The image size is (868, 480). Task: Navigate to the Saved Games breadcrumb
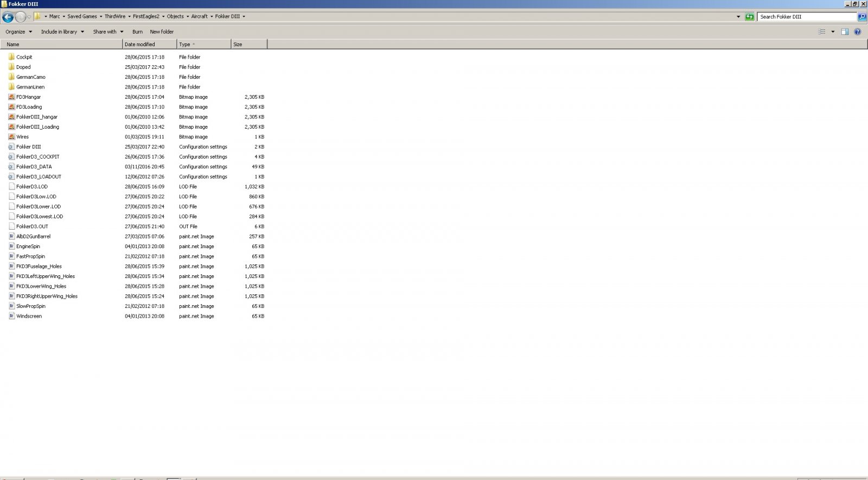82,17
